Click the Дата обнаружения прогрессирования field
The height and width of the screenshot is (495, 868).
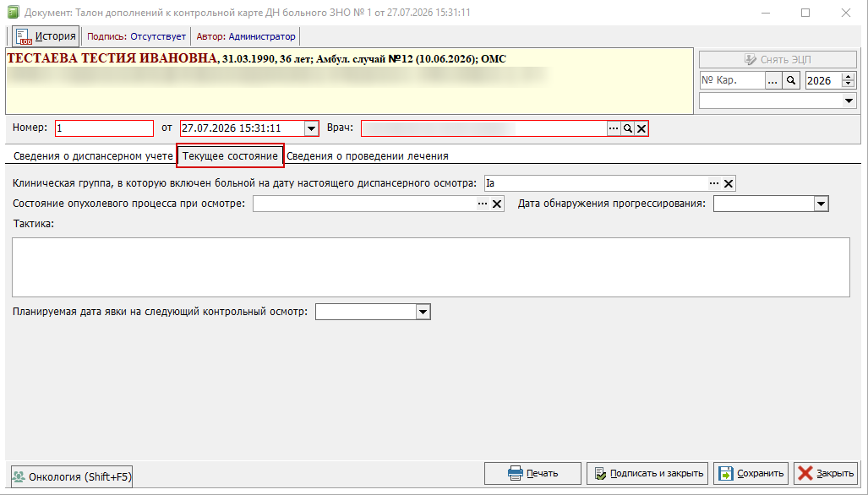pos(764,204)
